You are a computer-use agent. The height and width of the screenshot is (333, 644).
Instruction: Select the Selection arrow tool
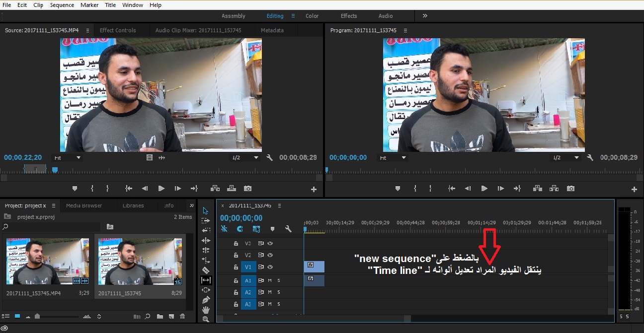coord(206,211)
